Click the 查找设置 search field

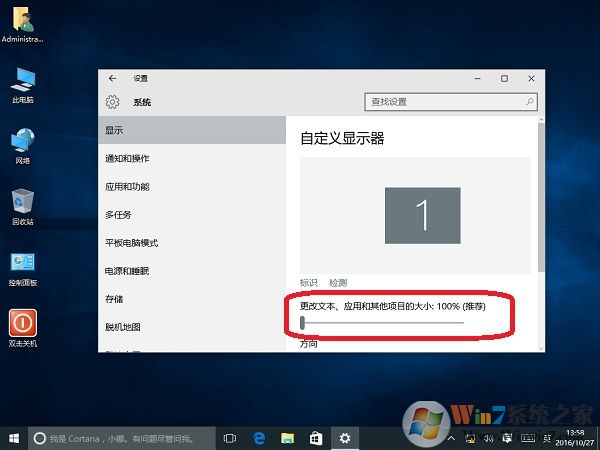click(x=451, y=102)
